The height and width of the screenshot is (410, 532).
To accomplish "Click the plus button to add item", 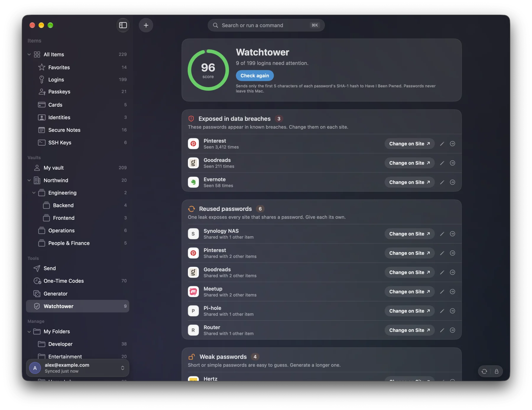I will click(x=146, y=25).
